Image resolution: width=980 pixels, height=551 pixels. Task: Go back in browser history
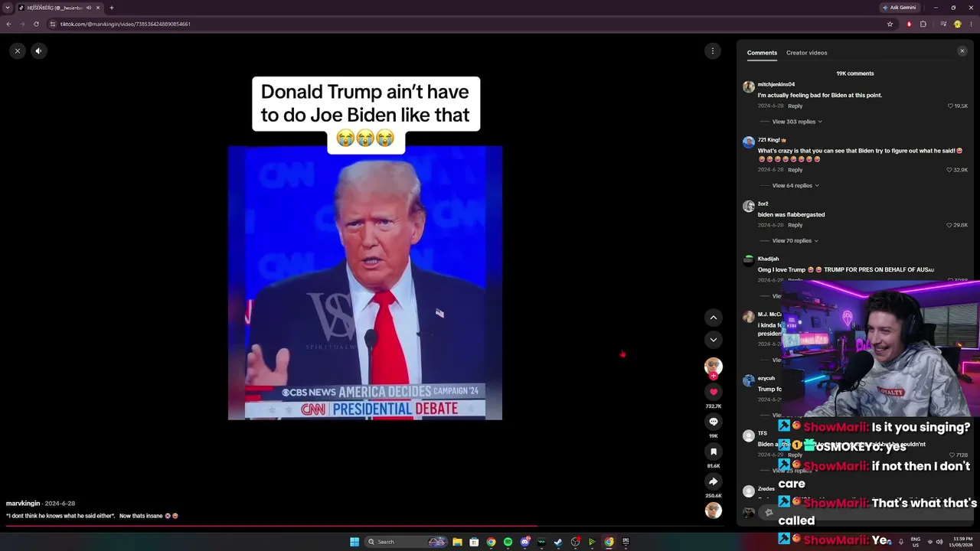8,24
